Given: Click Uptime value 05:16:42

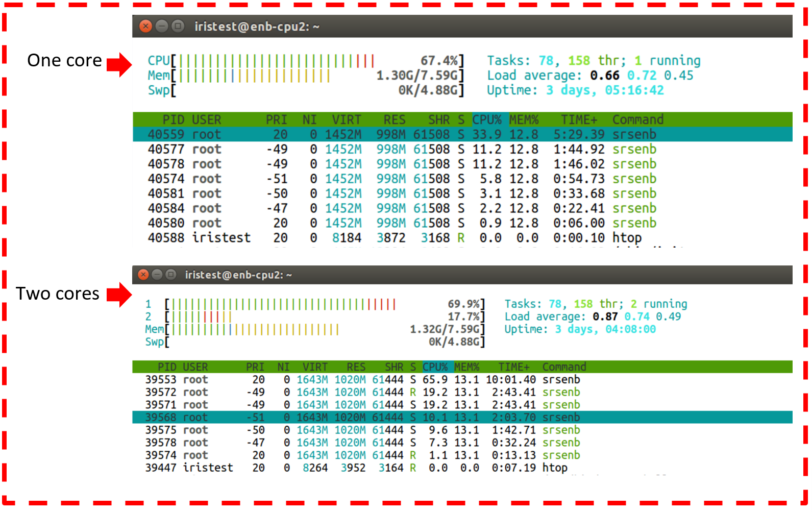Looking at the screenshot, I should click(634, 90).
